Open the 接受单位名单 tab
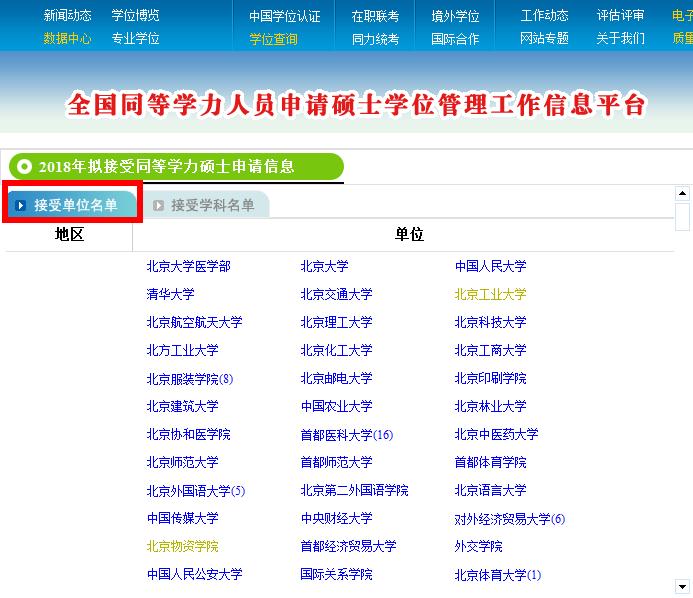 75,205
